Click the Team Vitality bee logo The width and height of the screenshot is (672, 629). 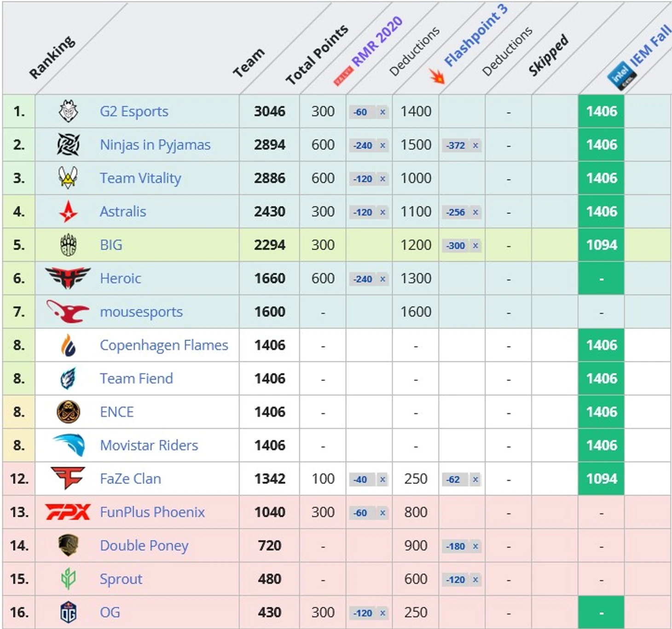(x=68, y=178)
